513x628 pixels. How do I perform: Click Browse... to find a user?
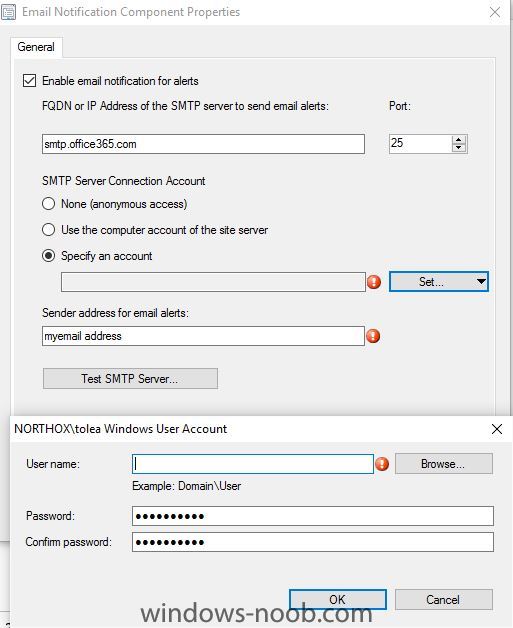443,464
